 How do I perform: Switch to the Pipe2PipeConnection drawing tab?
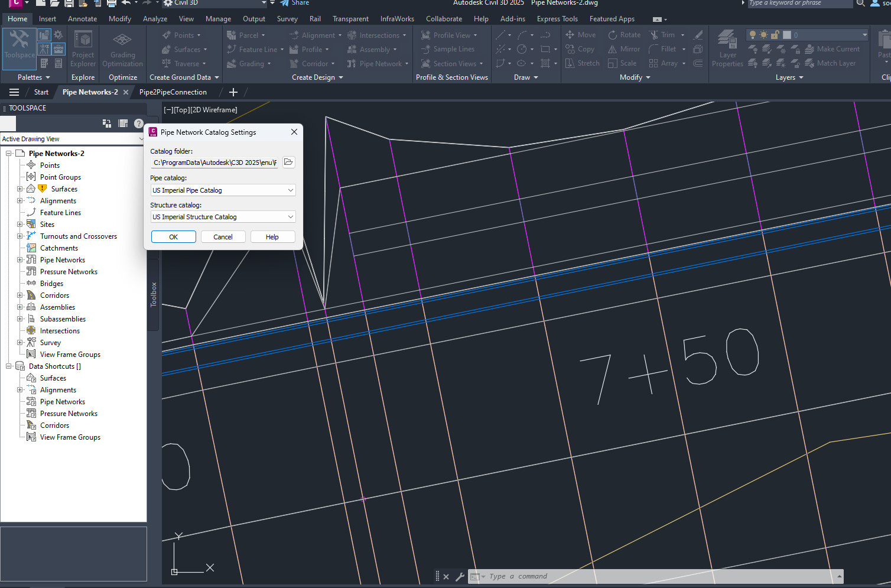tap(173, 92)
